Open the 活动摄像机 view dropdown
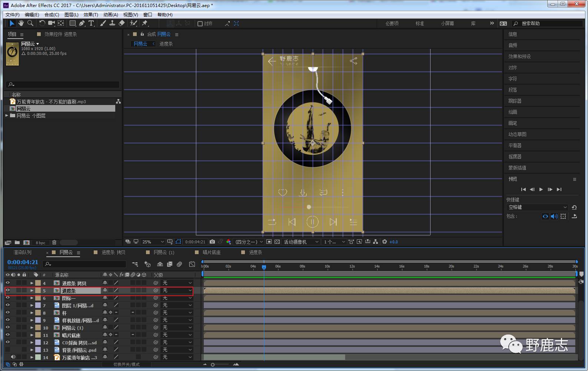Screen dimensions: 588x371 click(301, 242)
